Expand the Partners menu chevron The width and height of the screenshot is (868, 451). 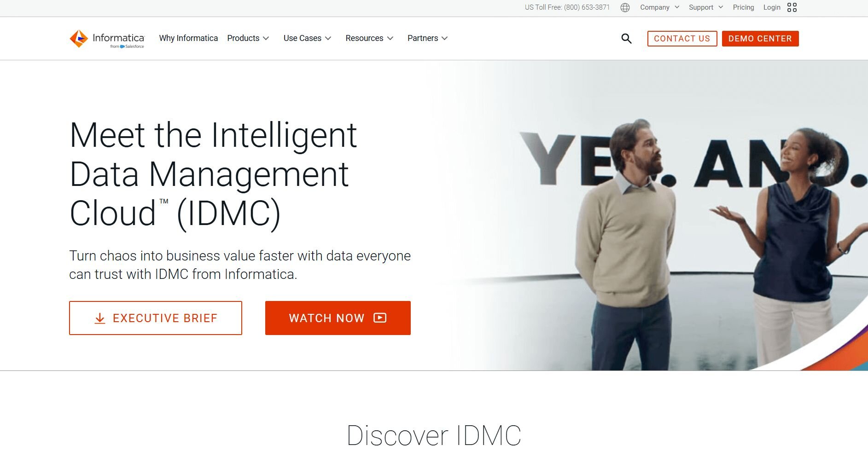(x=444, y=38)
